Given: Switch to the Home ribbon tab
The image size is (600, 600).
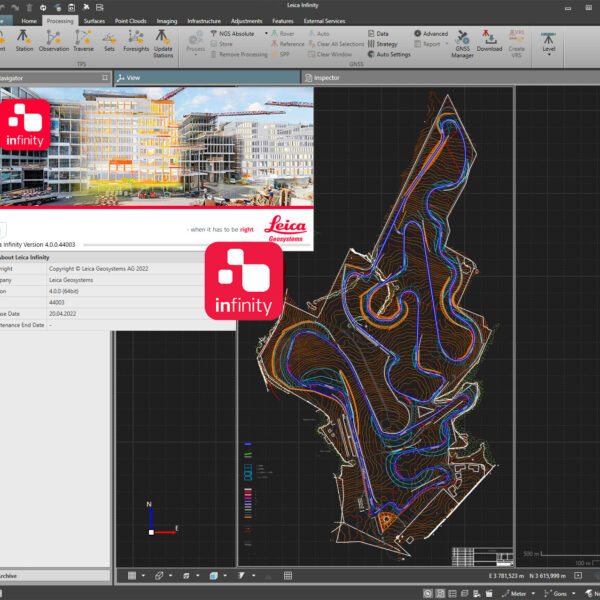Looking at the screenshot, I should coord(29,21).
